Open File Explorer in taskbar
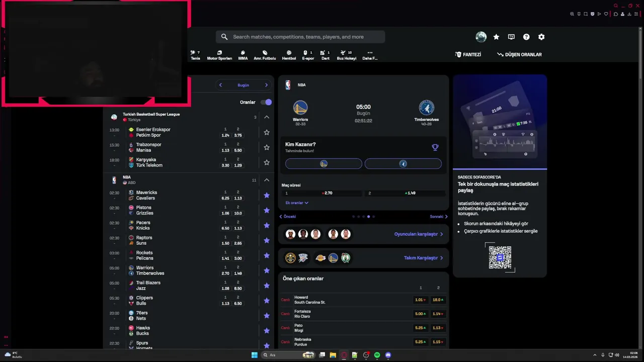644x362 pixels. pos(333,355)
